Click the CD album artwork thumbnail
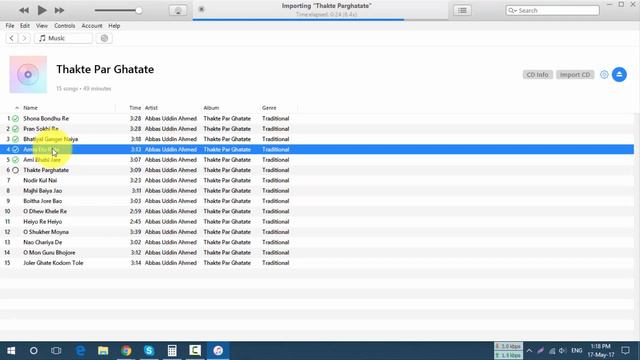640x360 pixels. 28,74
